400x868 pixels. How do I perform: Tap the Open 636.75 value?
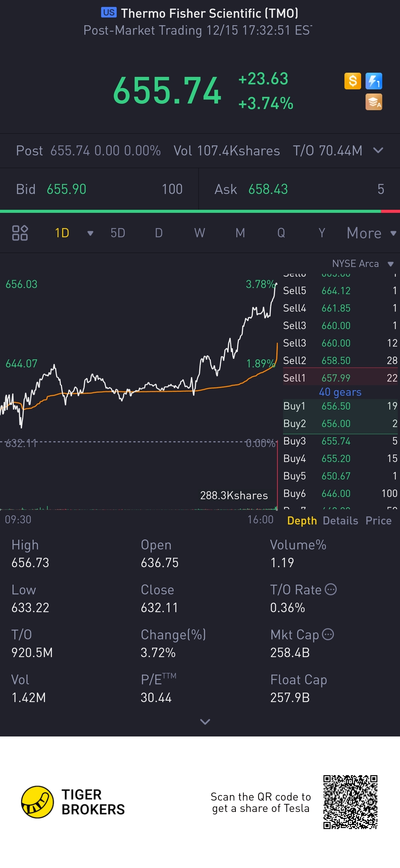(159, 562)
